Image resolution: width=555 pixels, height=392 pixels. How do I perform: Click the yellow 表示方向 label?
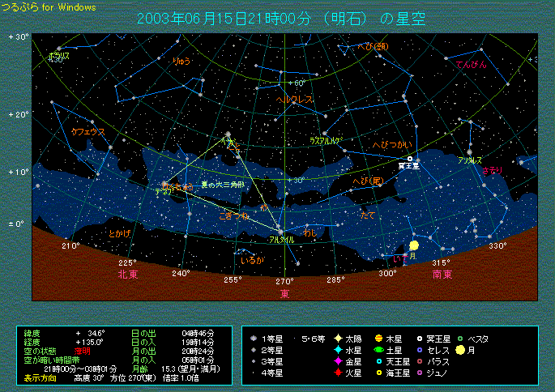(x=40, y=378)
